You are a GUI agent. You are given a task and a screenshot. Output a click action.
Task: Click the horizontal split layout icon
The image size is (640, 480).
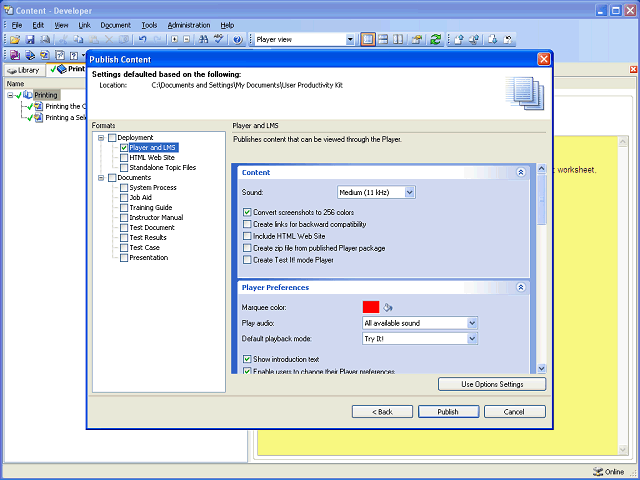[x=383, y=40]
